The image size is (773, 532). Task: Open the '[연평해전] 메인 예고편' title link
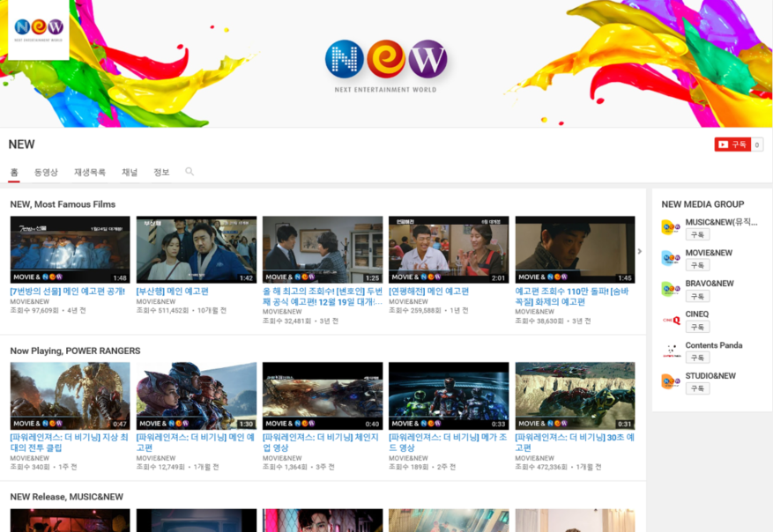[x=429, y=292]
